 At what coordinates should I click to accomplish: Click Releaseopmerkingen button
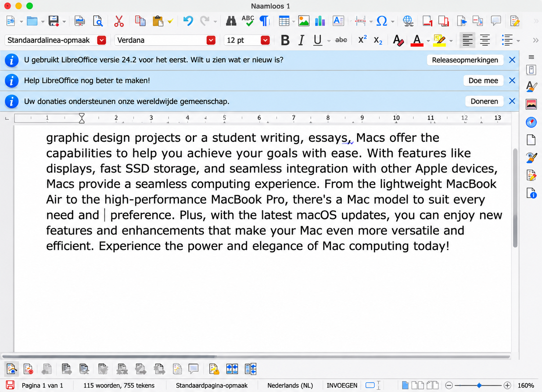[x=465, y=60]
